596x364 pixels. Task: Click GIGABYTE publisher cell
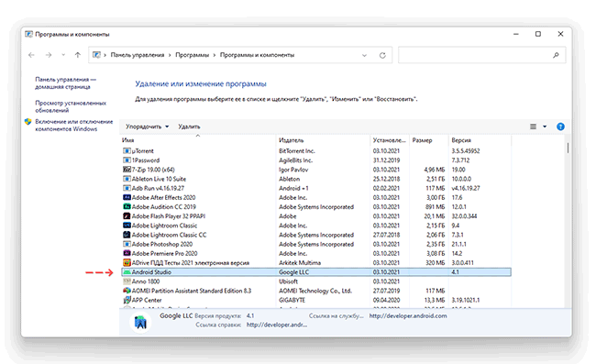[292, 300]
